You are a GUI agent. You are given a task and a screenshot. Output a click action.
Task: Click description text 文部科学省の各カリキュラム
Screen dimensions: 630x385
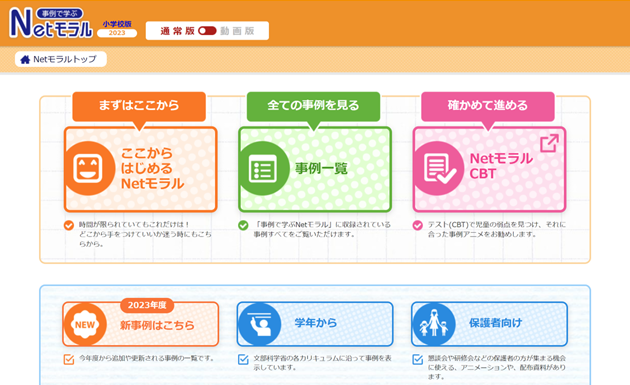click(x=322, y=362)
